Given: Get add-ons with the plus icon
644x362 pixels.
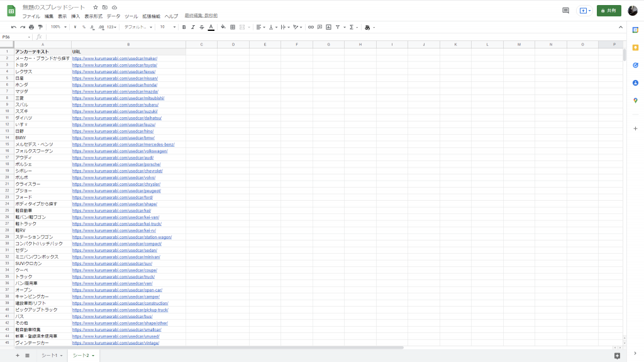Looking at the screenshot, I should [635, 129].
